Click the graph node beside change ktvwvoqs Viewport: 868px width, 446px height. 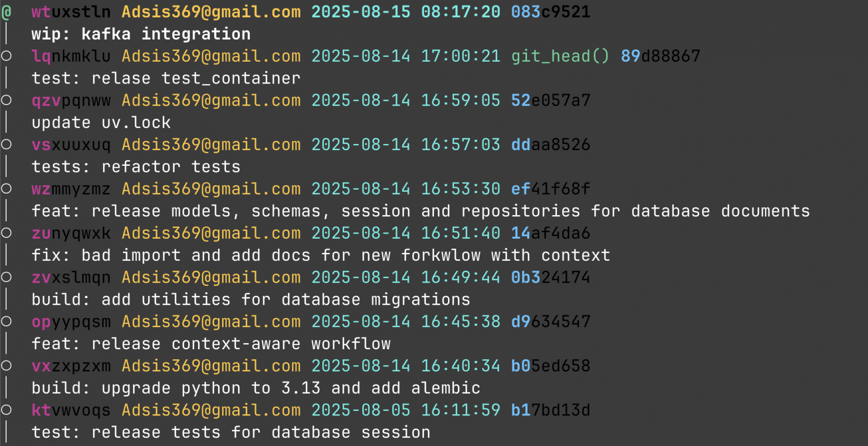click(6, 410)
